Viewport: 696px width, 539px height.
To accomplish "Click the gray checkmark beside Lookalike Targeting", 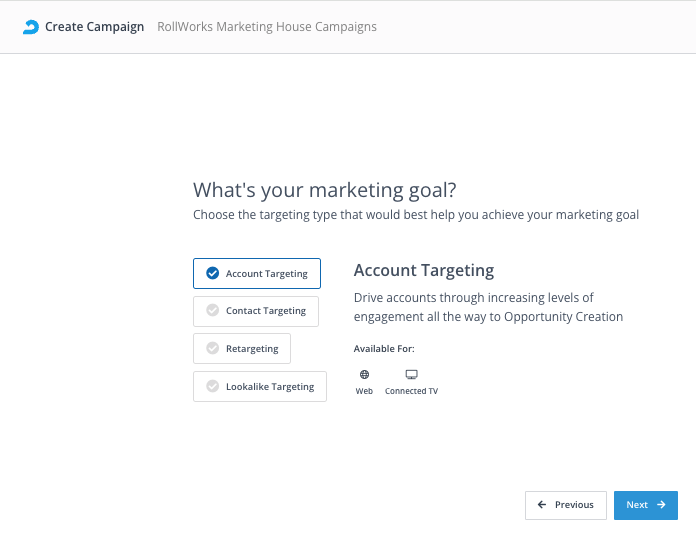I will click(212, 386).
